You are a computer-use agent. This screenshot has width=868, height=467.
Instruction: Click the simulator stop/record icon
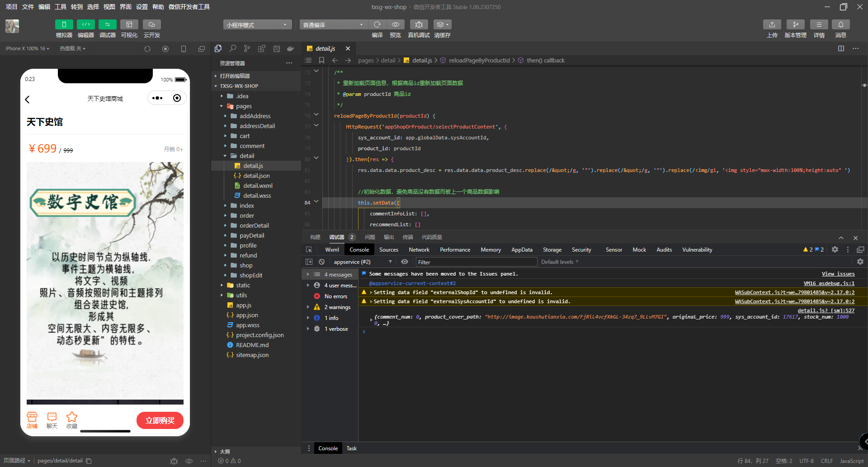[x=165, y=49]
